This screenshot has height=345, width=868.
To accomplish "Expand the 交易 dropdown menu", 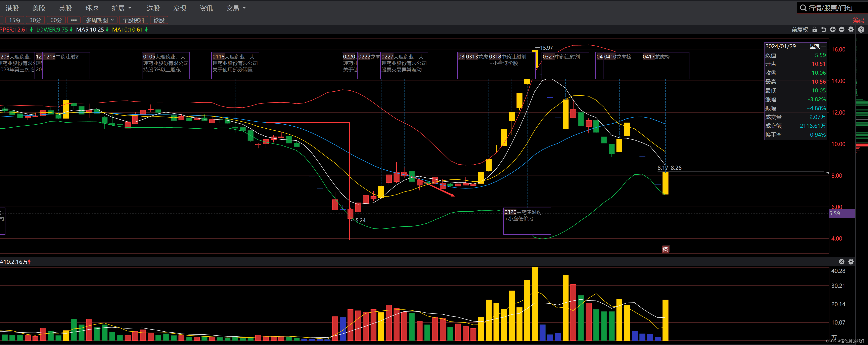I will (x=236, y=8).
